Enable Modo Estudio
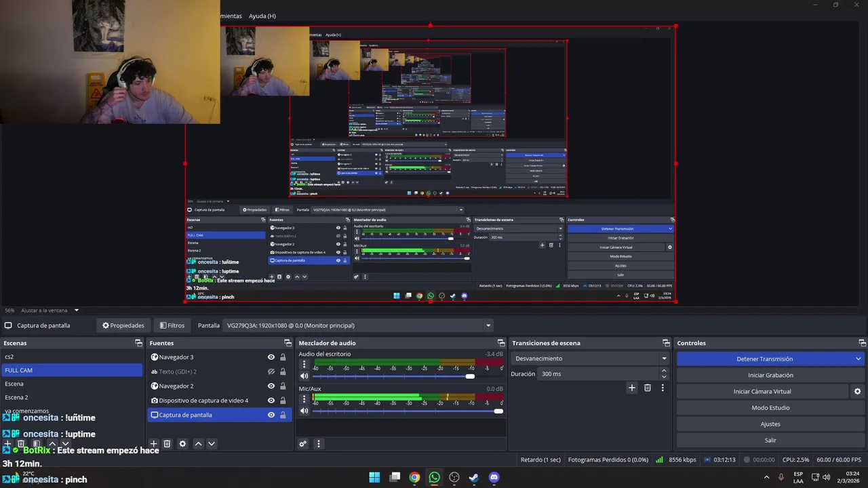The width and height of the screenshot is (868, 488). tap(770, 408)
